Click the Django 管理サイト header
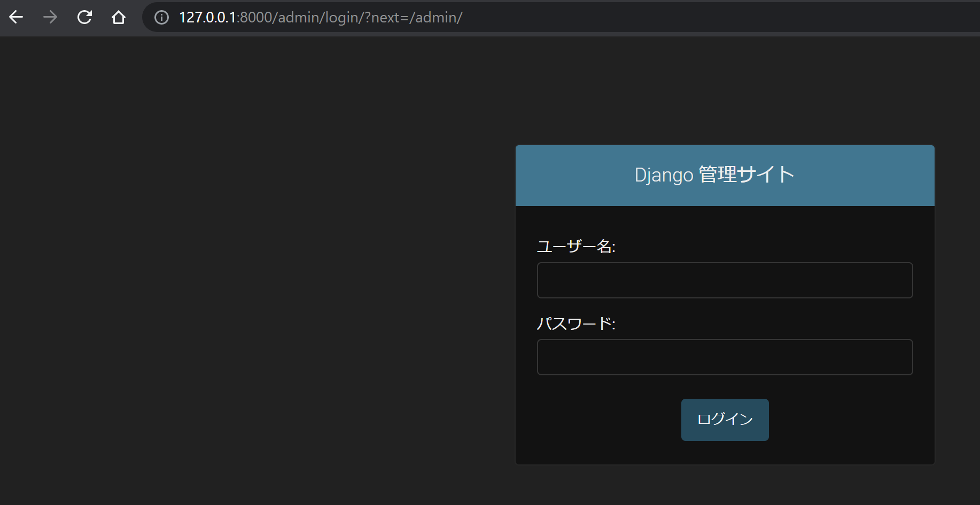This screenshot has width=980, height=505. (713, 175)
